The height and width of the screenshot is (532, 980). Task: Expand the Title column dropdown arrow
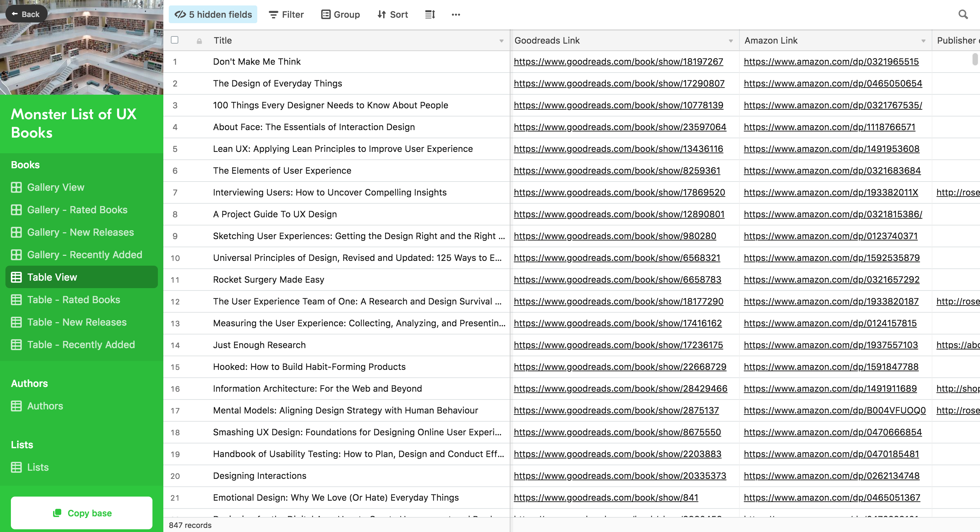502,41
